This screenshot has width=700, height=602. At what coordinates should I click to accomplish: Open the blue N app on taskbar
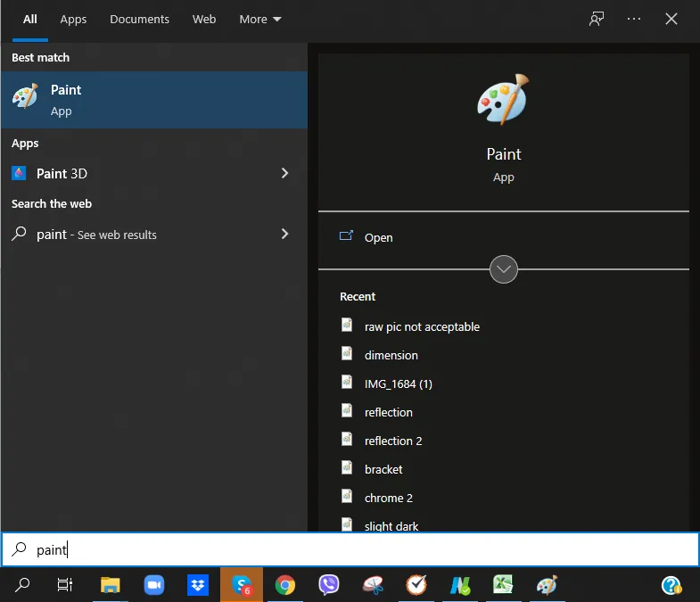[x=460, y=585]
